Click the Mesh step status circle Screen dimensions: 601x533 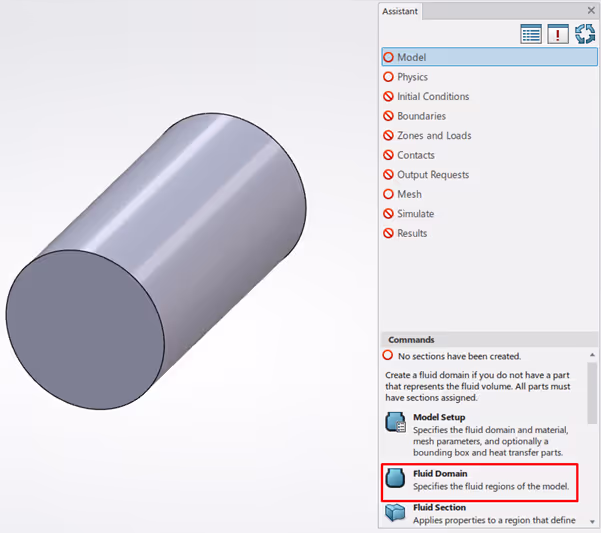point(388,194)
